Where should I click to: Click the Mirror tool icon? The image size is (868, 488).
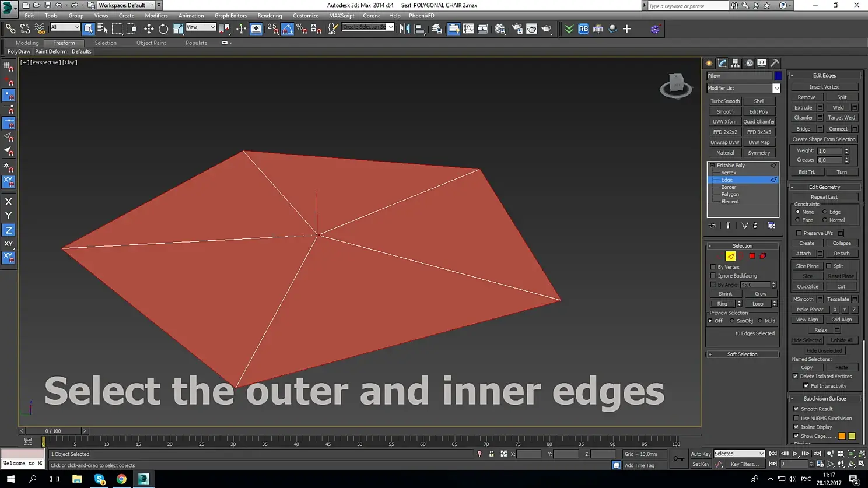click(x=405, y=29)
